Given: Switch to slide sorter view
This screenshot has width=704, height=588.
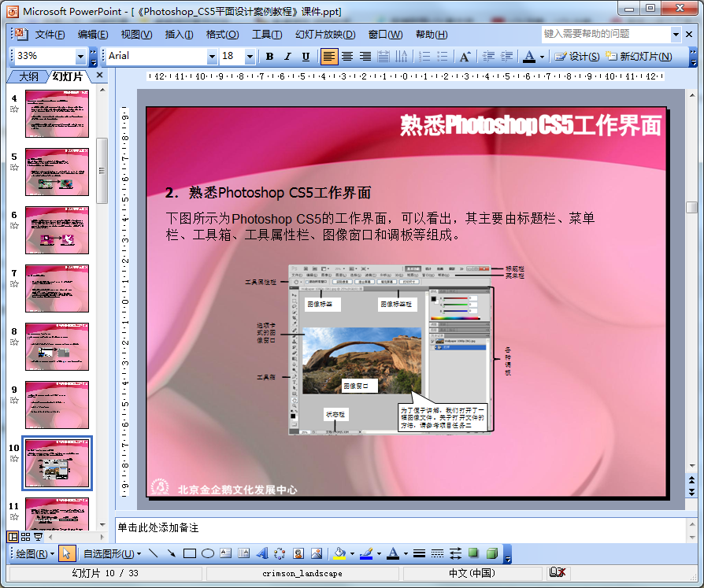Looking at the screenshot, I should point(25,537).
